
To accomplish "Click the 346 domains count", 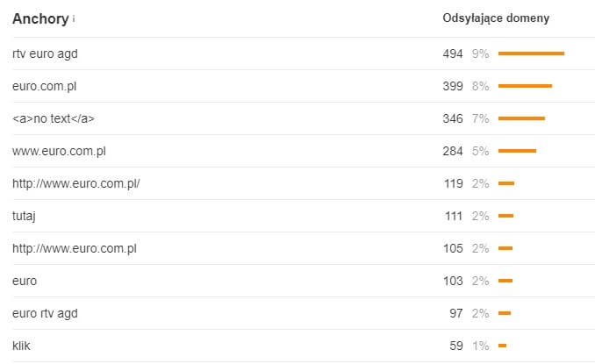I will tap(453, 118).
